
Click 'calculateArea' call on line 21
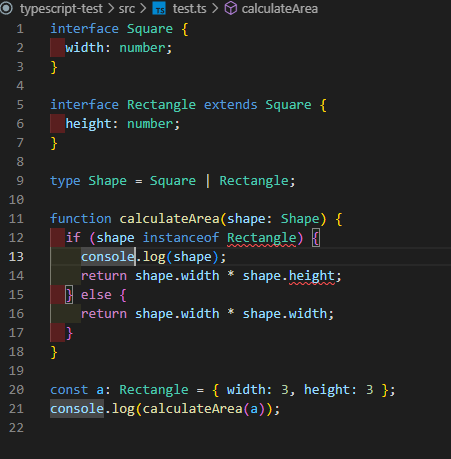click(x=192, y=409)
